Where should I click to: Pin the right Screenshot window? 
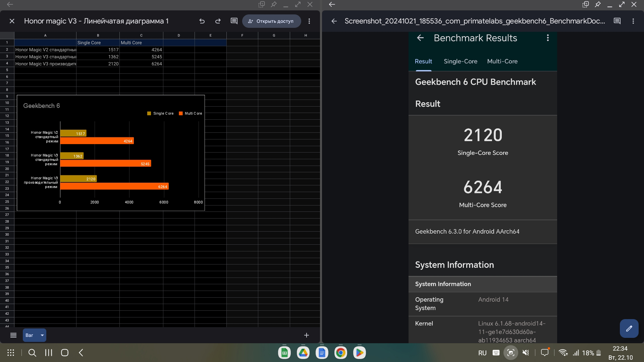click(x=598, y=4)
